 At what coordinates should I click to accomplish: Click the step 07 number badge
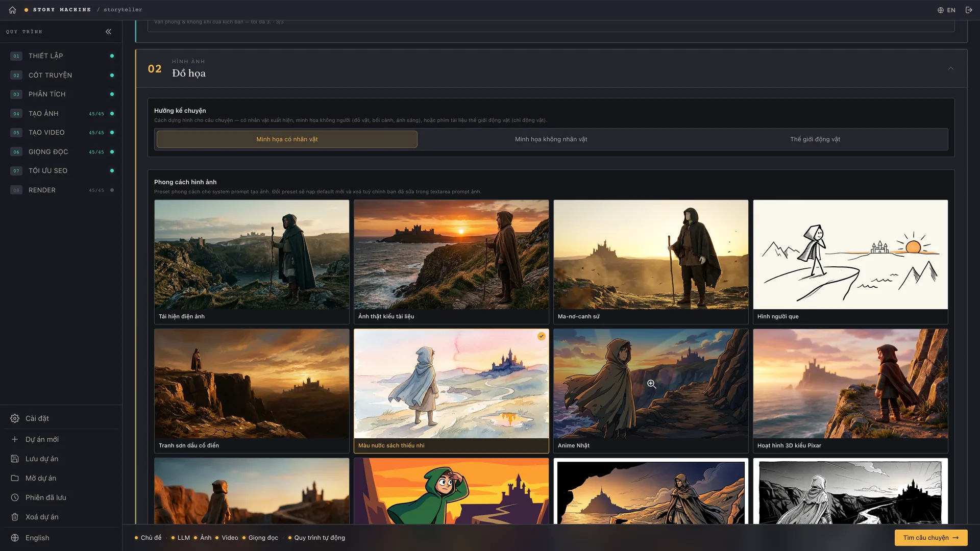[16, 171]
